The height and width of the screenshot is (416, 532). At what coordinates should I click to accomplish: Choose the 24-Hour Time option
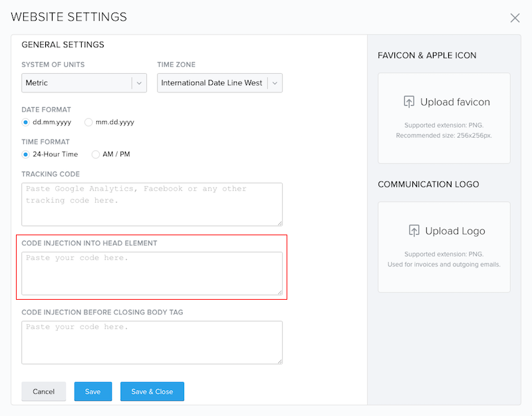point(25,154)
